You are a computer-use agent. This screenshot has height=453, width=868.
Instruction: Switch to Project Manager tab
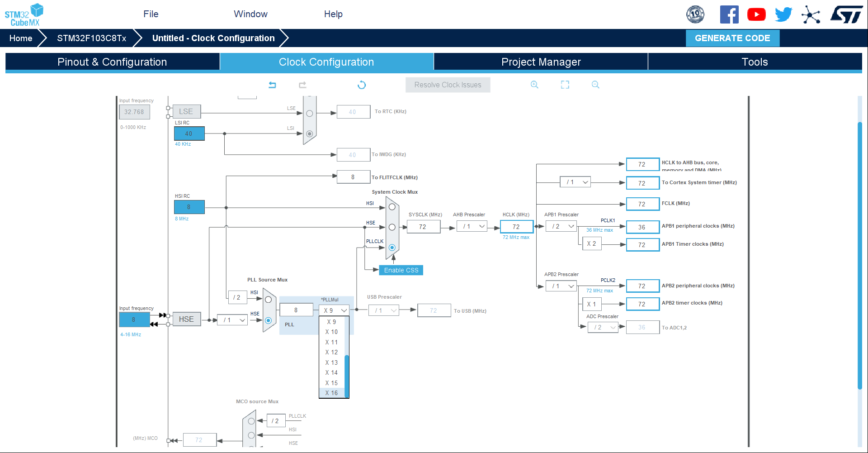click(541, 62)
